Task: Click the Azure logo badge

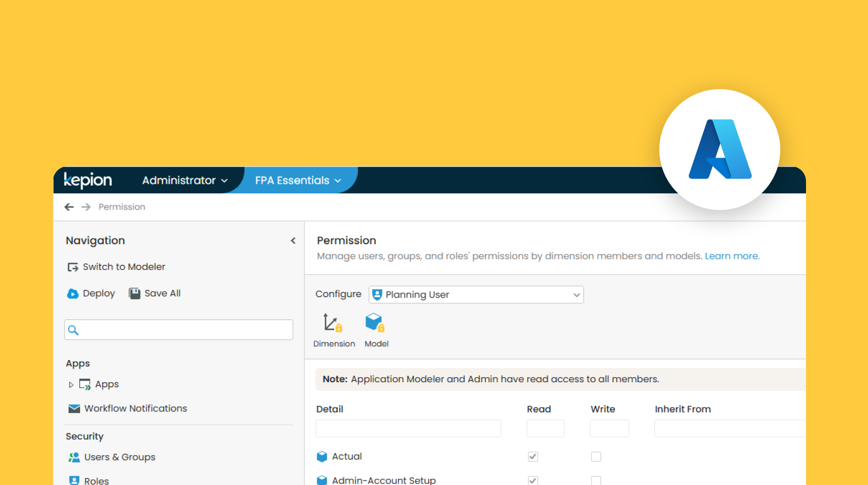Action: [x=719, y=150]
